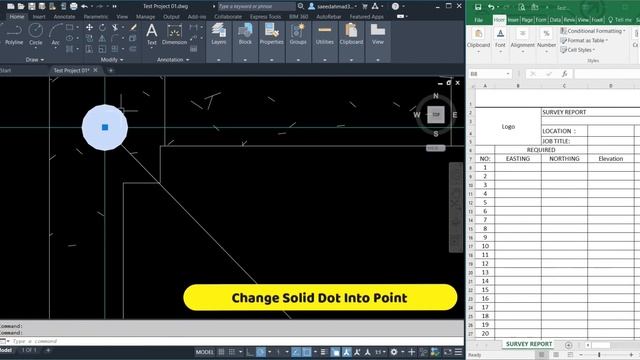Switch to AutoCAD Manage ribbon tab
This screenshot has width=640, height=360.
(145, 17)
